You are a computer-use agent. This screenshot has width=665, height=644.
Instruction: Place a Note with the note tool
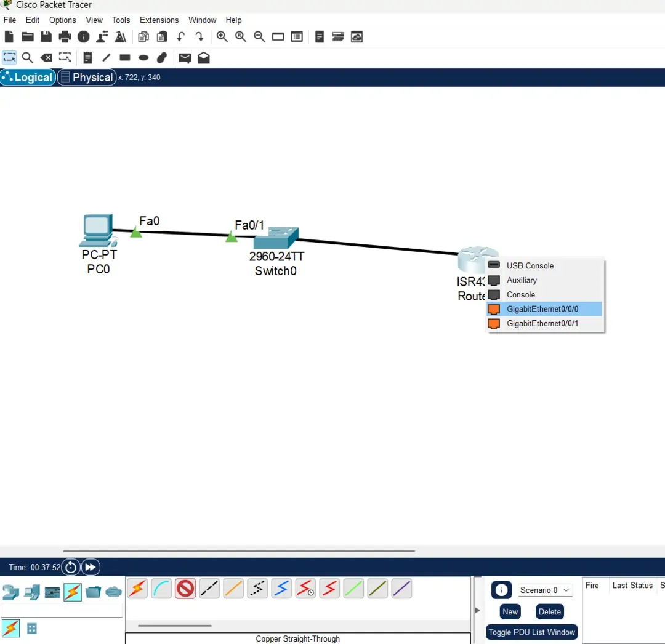click(x=87, y=58)
